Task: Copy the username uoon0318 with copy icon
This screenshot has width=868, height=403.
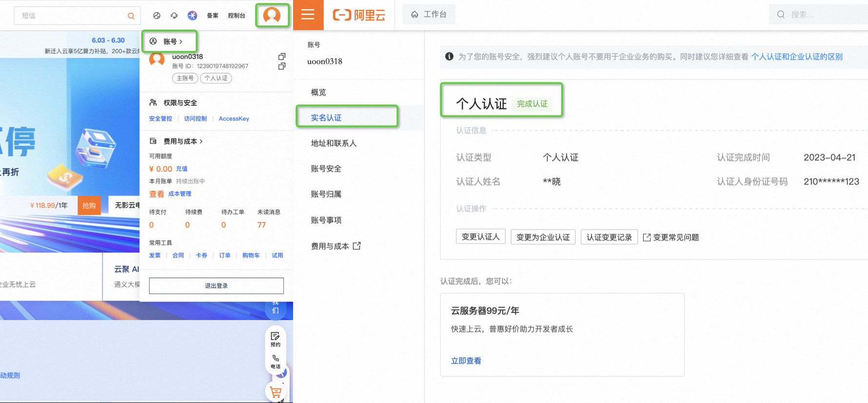Action: point(282,57)
